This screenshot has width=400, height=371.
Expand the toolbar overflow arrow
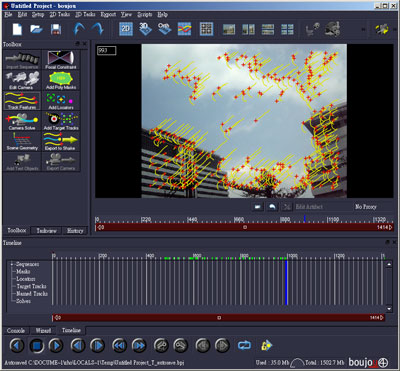point(364,29)
